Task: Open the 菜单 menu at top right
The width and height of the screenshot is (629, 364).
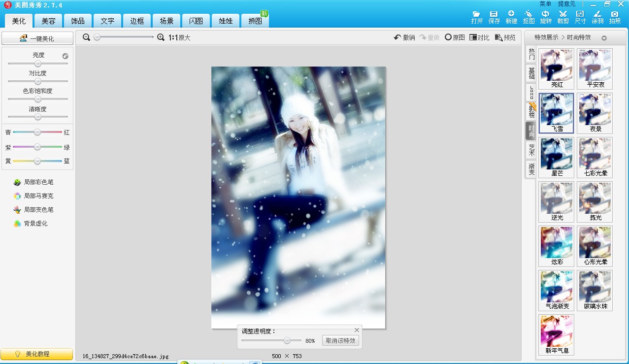Action: coord(545,4)
